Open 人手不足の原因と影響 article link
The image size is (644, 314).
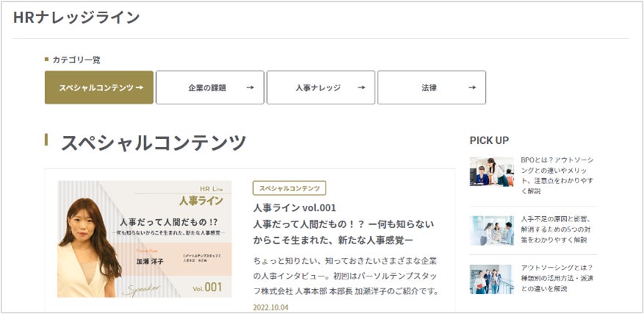(557, 229)
